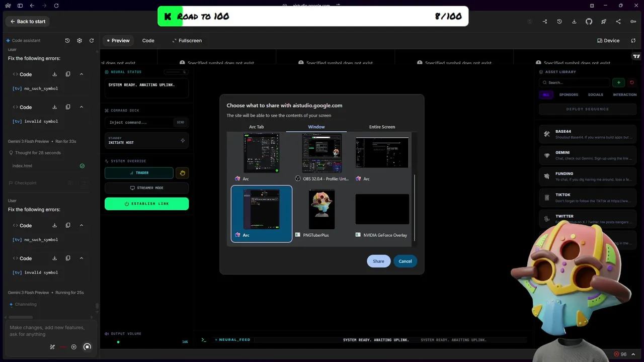This screenshot has height=362, width=644.
Task: Open the index.html file entry
Action: coord(48,166)
